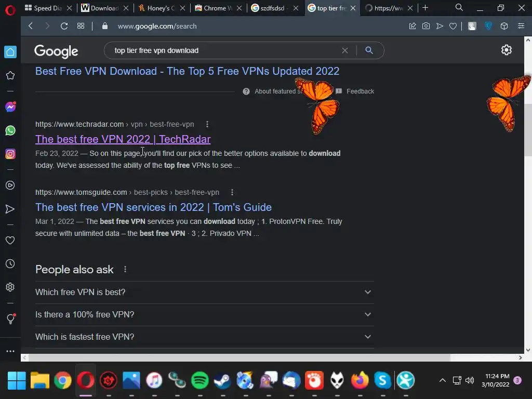The width and height of the screenshot is (532, 399).
Task: Expand 'Which free VPN is best?' question
Action: [205, 292]
